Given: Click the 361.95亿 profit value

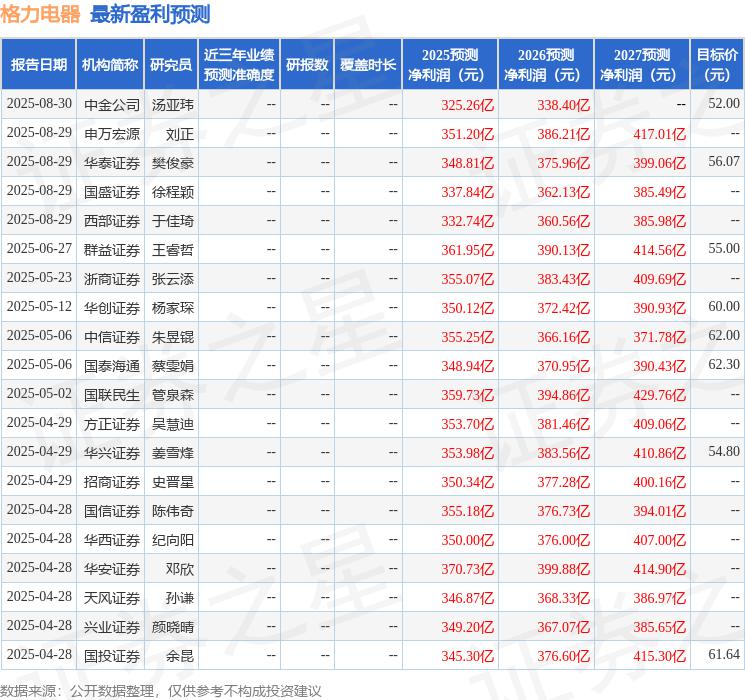Looking at the screenshot, I should point(468,250).
